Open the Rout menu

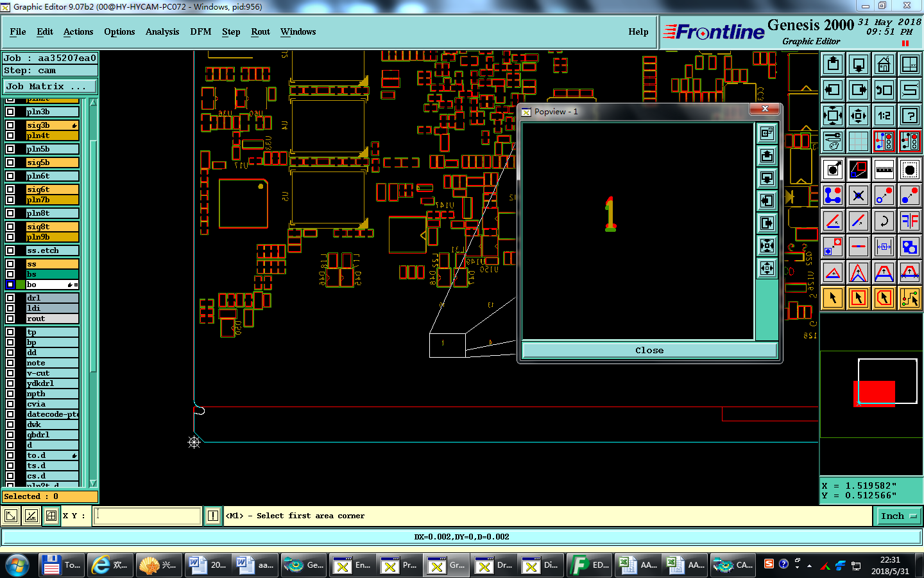(261, 31)
